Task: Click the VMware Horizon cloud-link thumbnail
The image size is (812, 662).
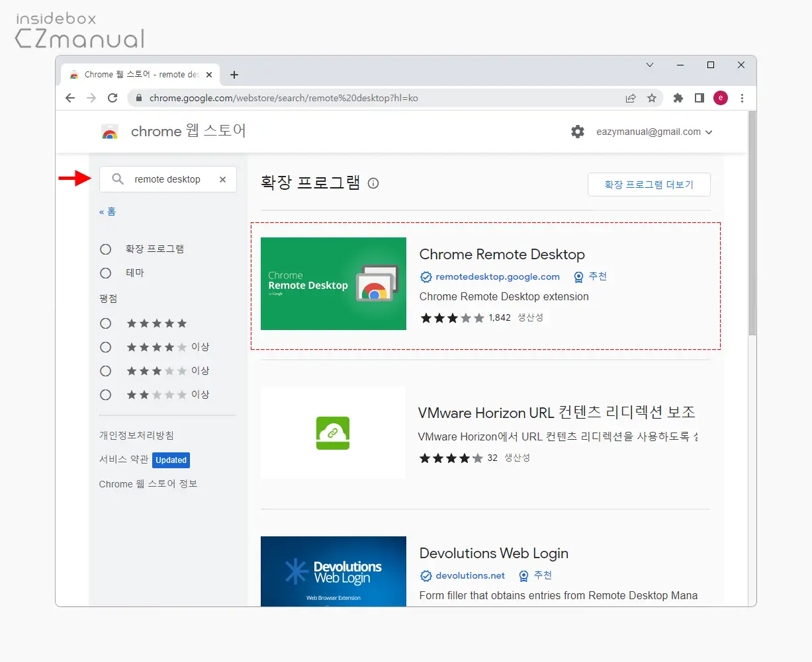Action: pyautogui.click(x=333, y=433)
